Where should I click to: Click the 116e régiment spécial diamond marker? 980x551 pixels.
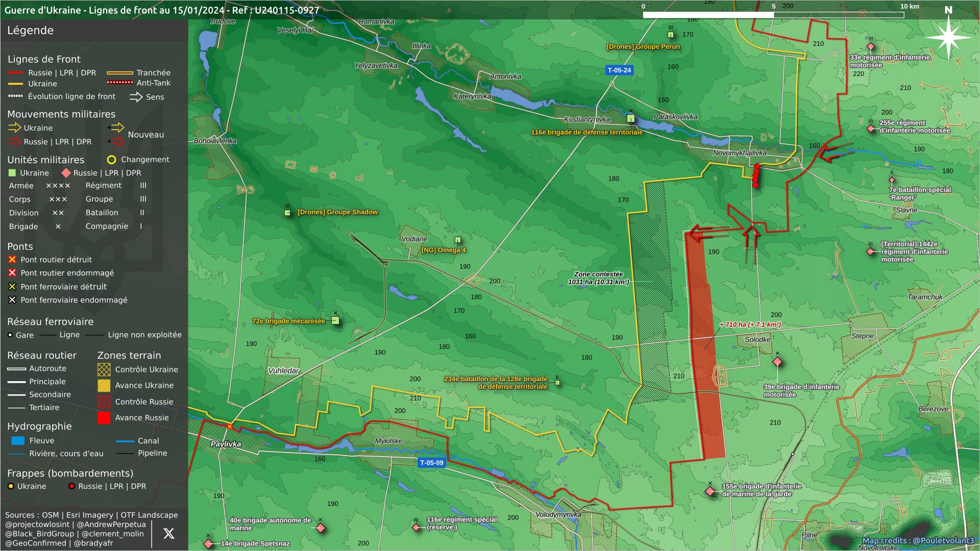416,527
